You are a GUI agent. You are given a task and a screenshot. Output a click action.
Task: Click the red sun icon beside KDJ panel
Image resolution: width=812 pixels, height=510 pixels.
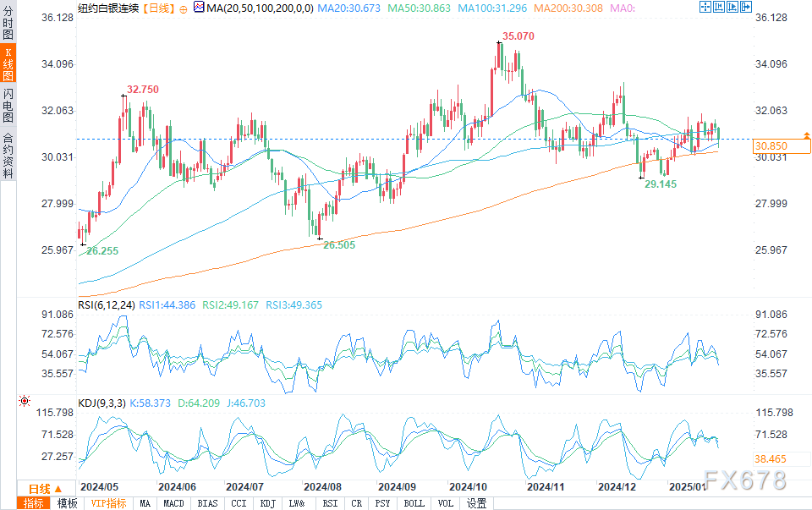click(x=25, y=401)
